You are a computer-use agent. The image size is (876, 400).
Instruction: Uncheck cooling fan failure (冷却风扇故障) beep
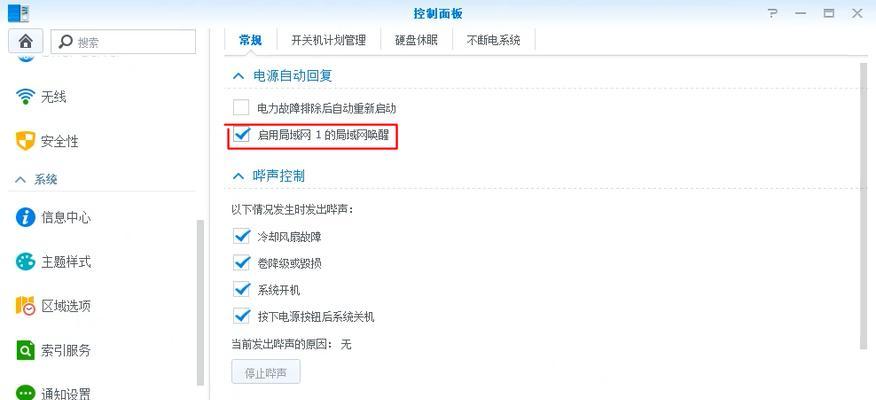tap(241, 236)
